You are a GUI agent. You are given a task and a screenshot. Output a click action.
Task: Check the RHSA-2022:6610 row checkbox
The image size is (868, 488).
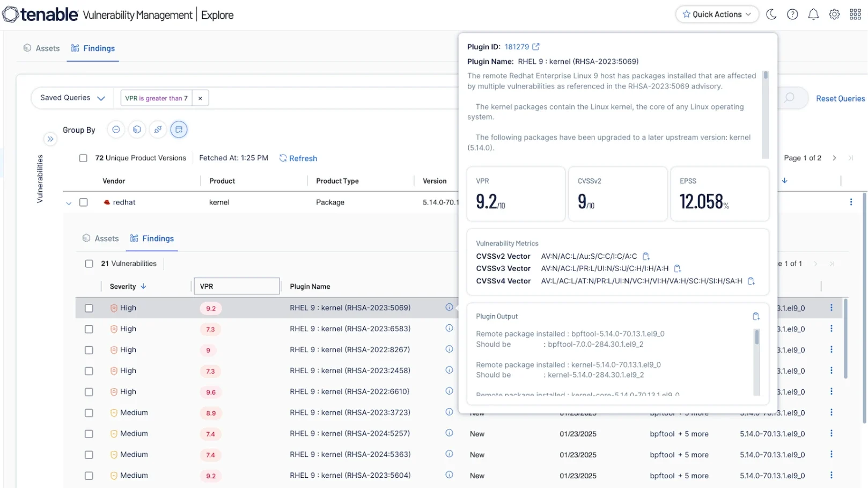pos(89,392)
